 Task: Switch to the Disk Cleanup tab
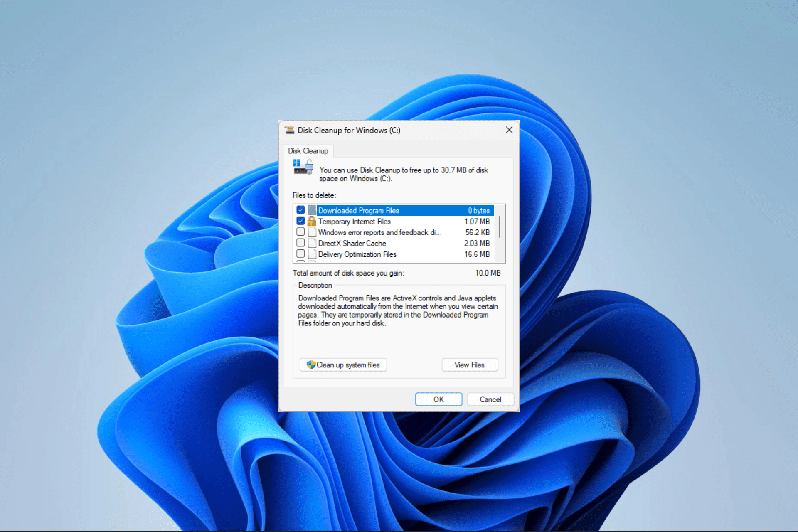pos(308,151)
